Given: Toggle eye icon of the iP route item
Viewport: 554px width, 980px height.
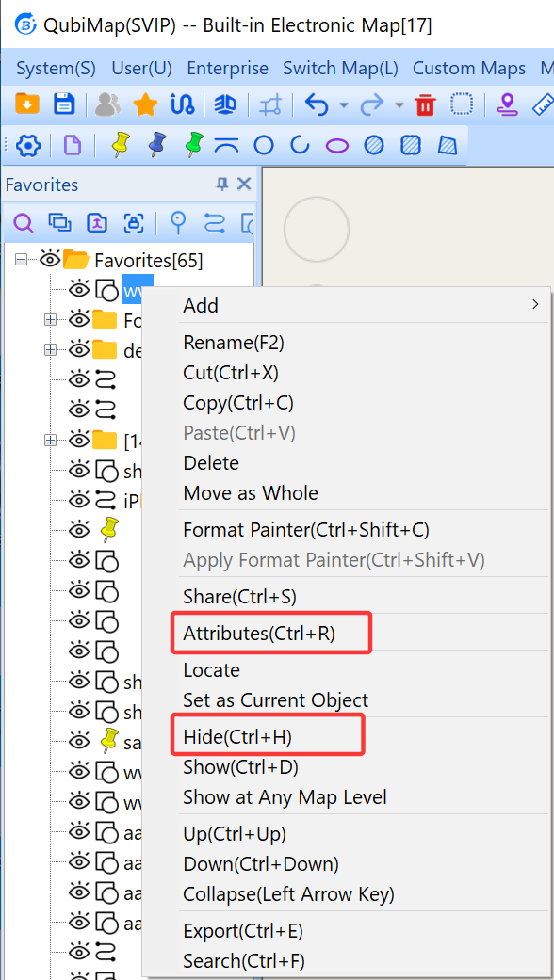Looking at the screenshot, I should 79,499.
